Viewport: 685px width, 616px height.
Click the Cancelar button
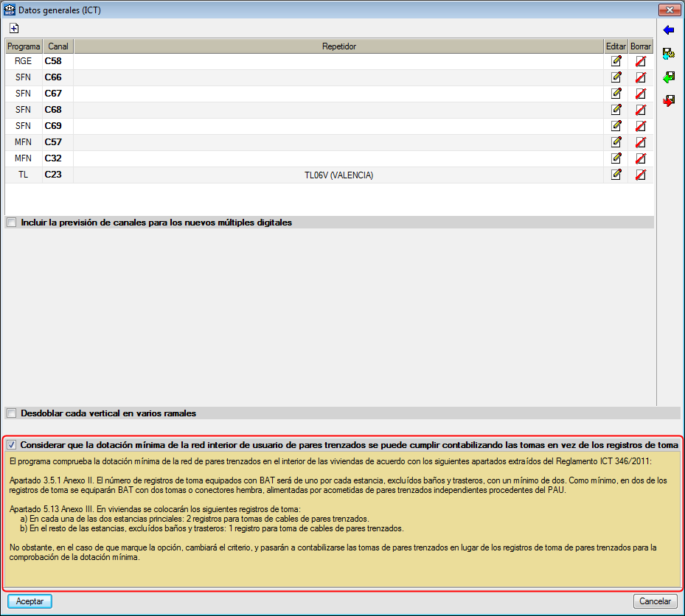[x=655, y=601]
